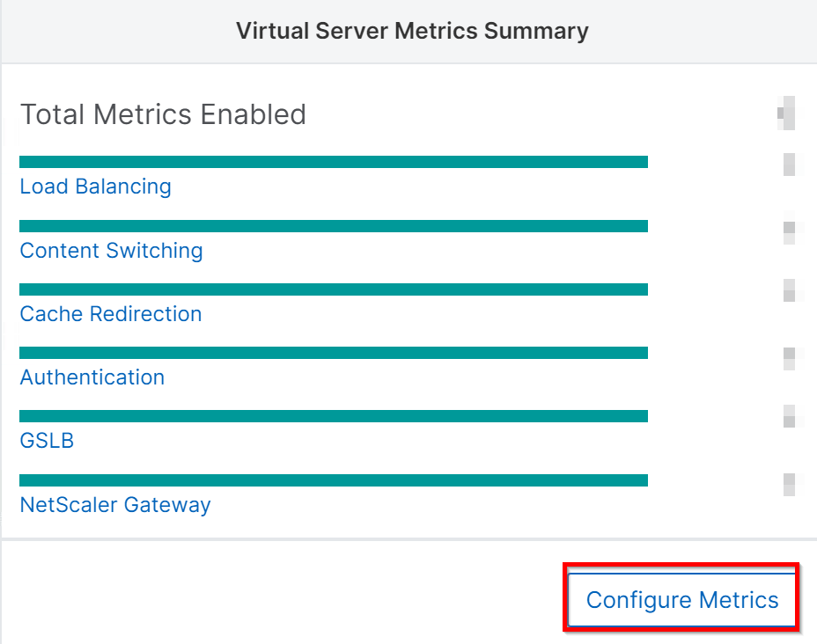817x644 pixels.
Task: Open the Load Balancing link
Action: 95,187
